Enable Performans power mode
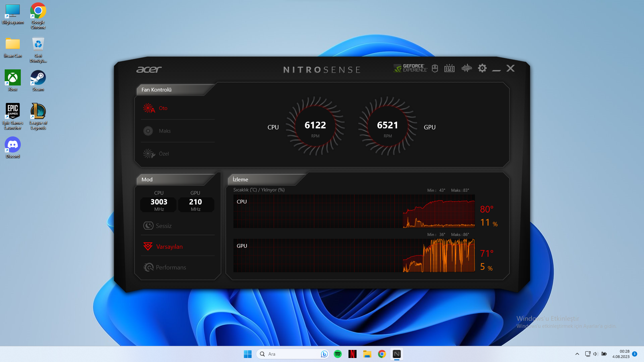The width and height of the screenshot is (644, 362). [170, 267]
